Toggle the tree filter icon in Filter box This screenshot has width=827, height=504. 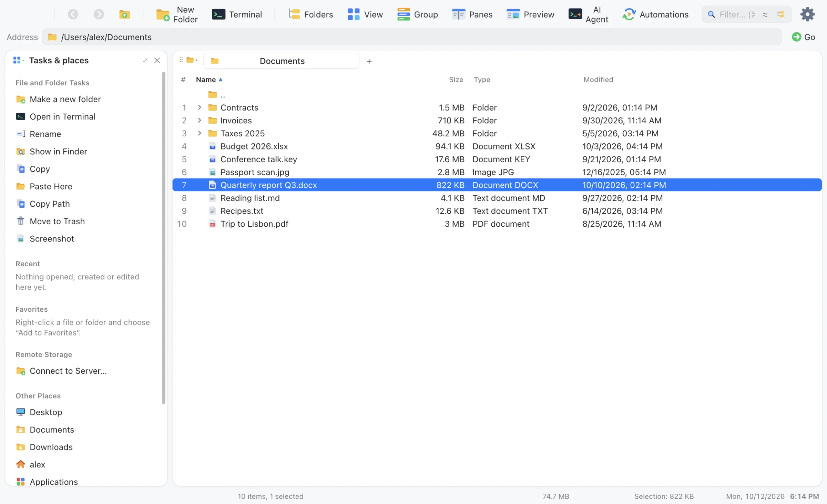pyautogui.click(x=781, y=14)
